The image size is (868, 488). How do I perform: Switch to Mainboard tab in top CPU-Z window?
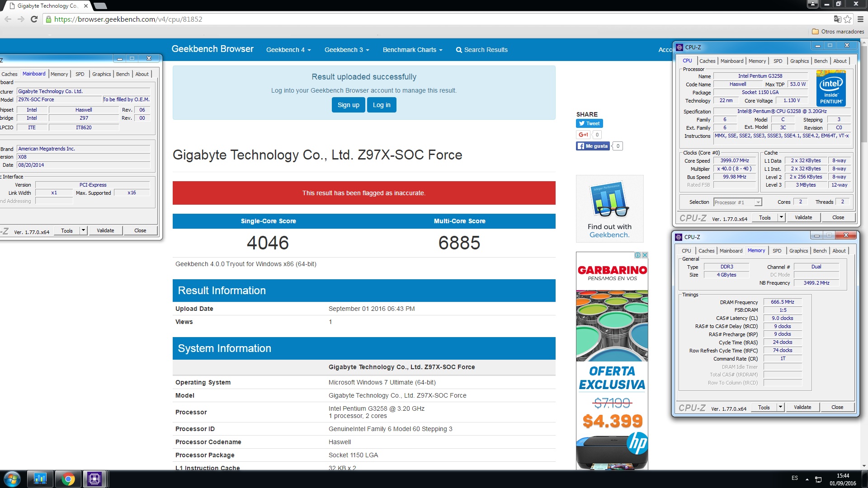731,61
